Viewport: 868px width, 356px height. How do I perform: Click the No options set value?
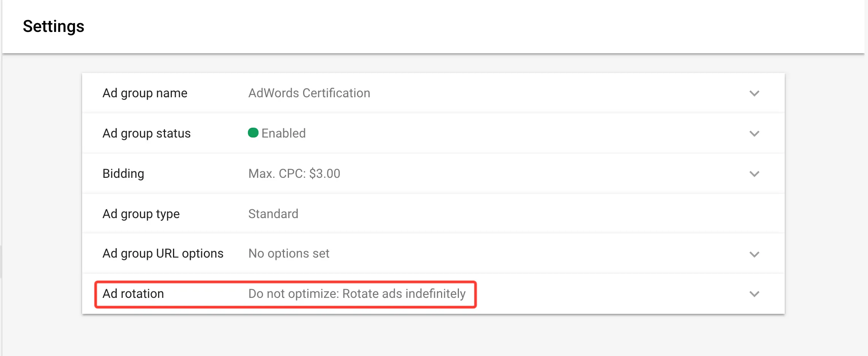tap(289, 253)
